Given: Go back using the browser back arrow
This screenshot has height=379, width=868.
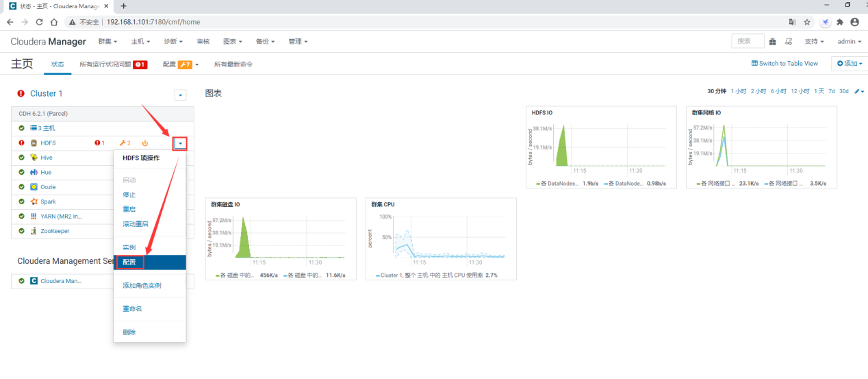Looking at the screenshot, I should point(10,22).
